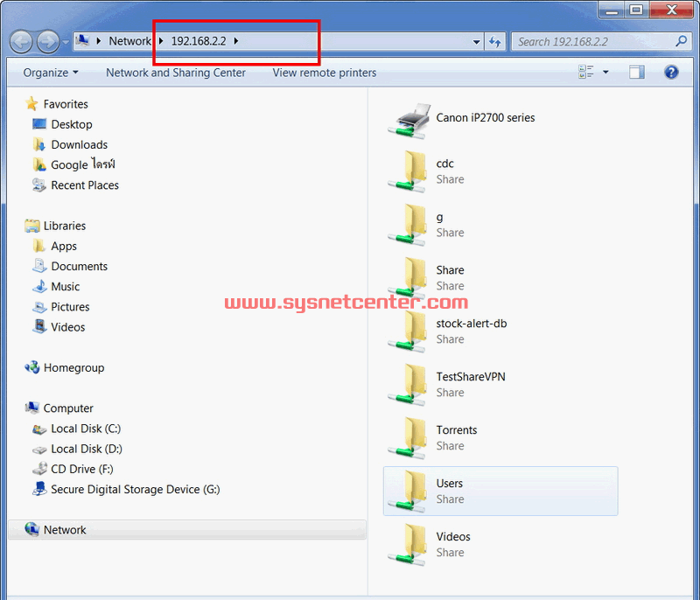Click the Homegroup spheres icon
Screen dimensions: 700x600
pos(32,367)
